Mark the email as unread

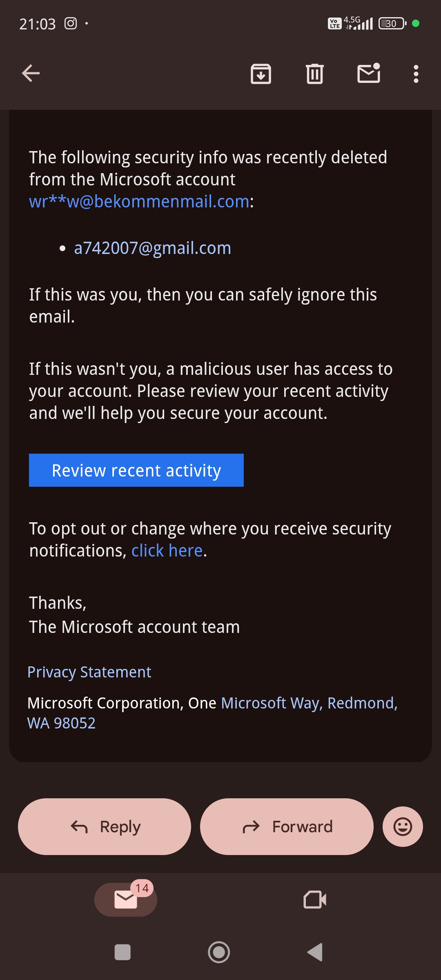(x=369, y=73)
